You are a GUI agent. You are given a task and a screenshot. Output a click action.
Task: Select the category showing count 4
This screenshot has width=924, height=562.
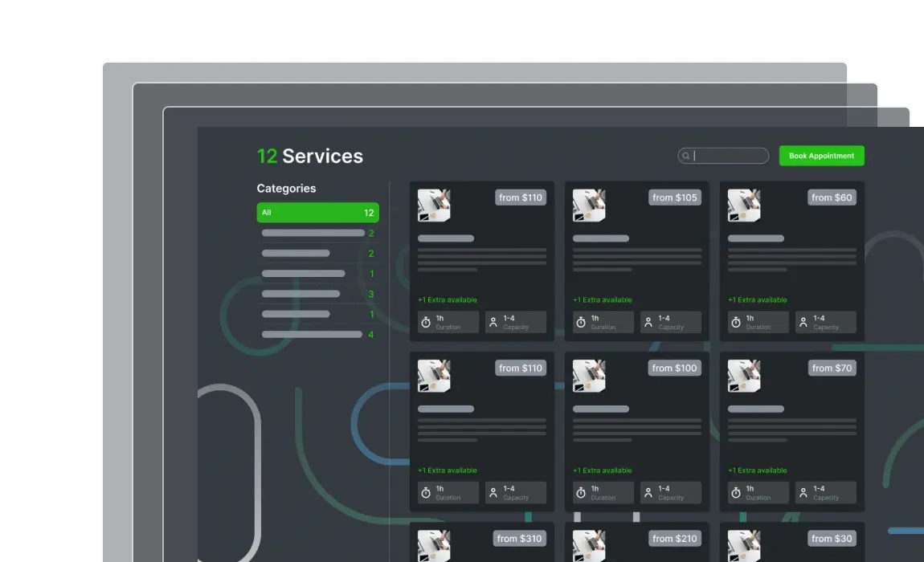[317, 335]
